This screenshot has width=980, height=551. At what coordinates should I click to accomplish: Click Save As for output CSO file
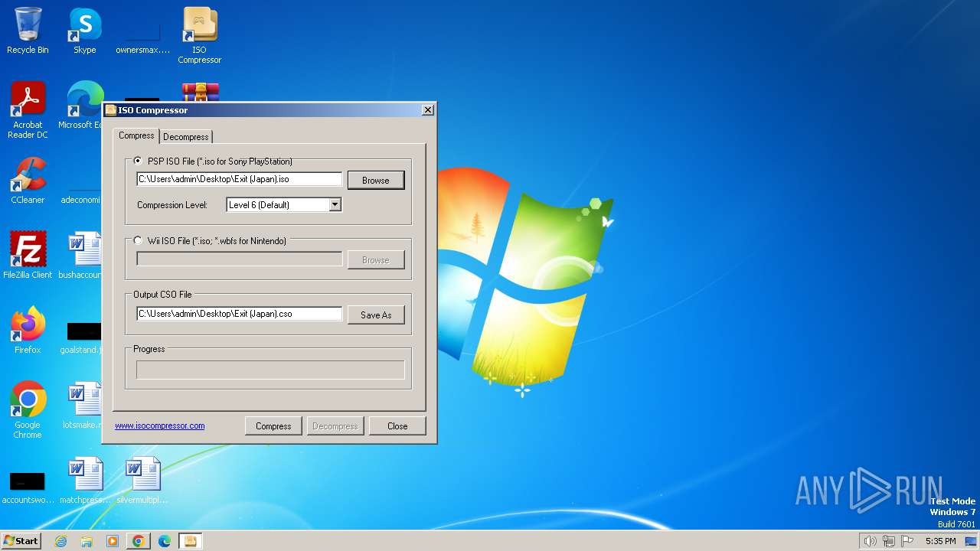tap(376, 315)
